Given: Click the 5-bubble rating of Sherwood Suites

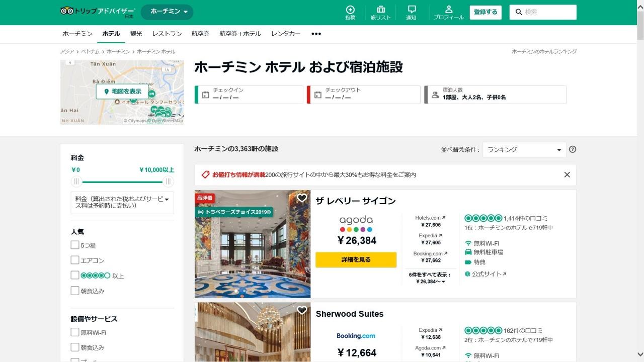Looking at the screenshot, I should pos(483,330).
